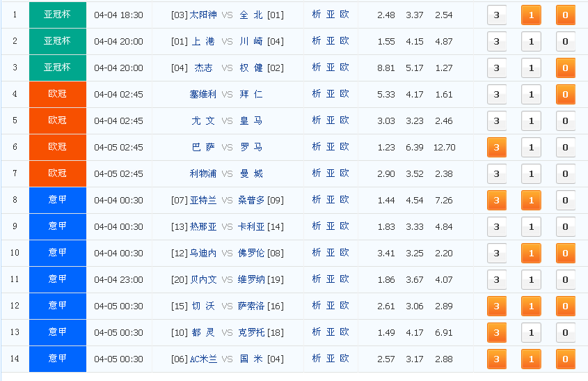Click odds value 4.87 for 上港 vs 川崎
588x381 pixels.
[444, 42]
